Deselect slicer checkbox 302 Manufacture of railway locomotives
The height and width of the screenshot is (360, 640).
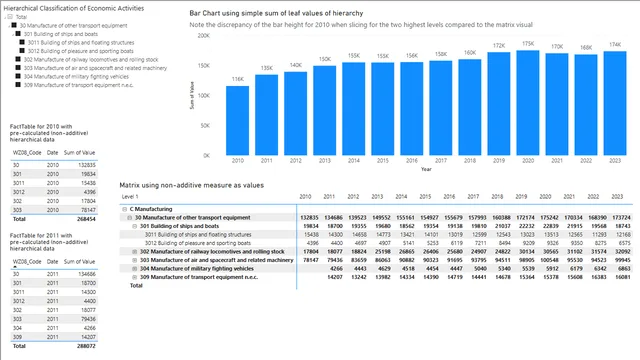[x=18, y=59]
